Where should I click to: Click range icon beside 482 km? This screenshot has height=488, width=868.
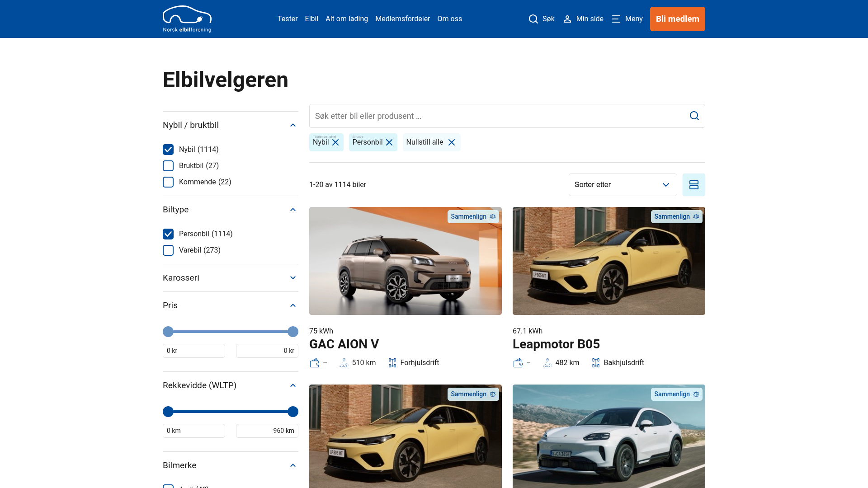click(x=547, y=363)
